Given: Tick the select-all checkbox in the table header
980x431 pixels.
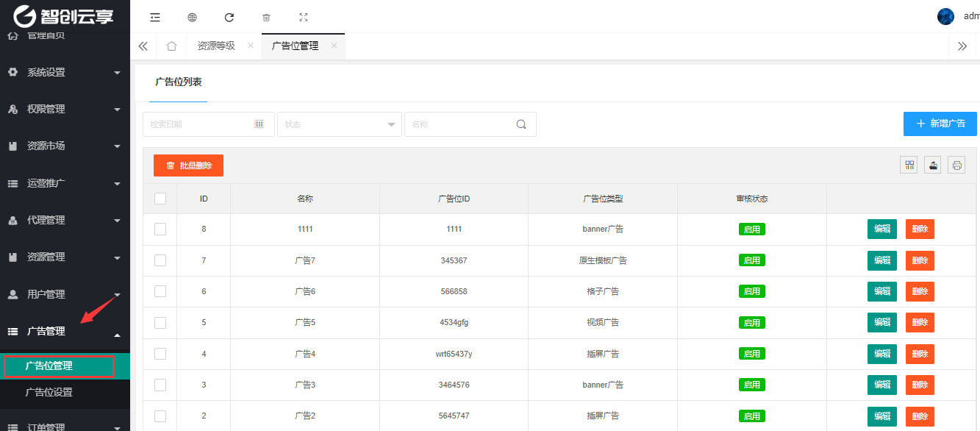Looking at the screenshot, I should 160,199.
